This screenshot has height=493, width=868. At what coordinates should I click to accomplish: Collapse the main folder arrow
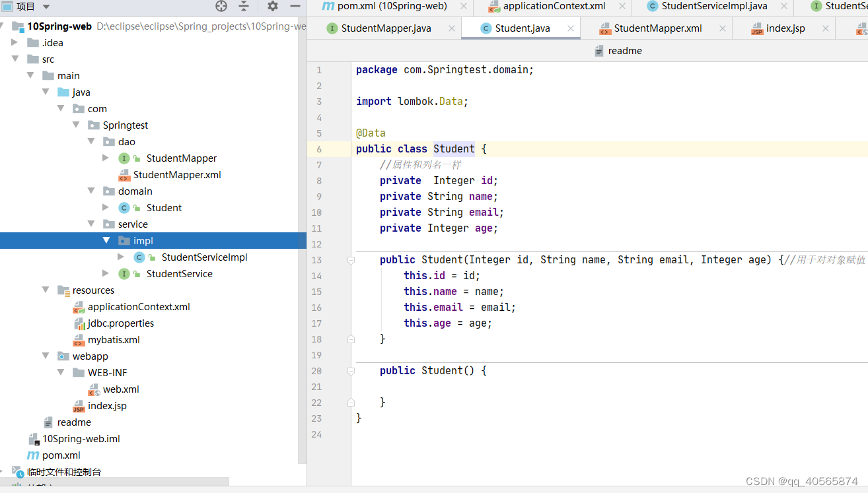pyautogui.click(x=30, y=76)
